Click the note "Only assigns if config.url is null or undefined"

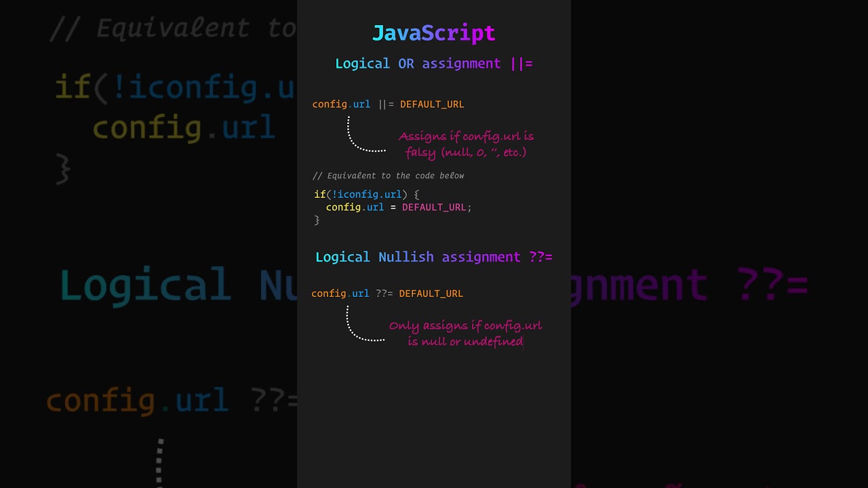click(x=465, y=333)
